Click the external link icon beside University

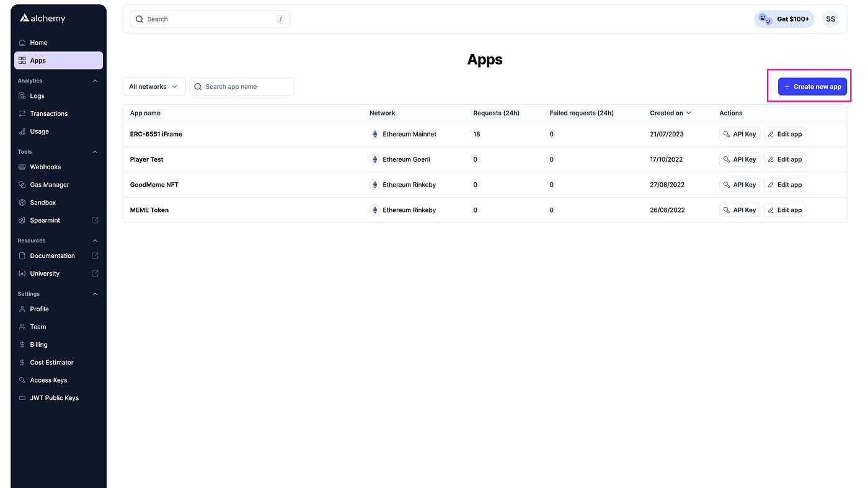coord(95,273)
